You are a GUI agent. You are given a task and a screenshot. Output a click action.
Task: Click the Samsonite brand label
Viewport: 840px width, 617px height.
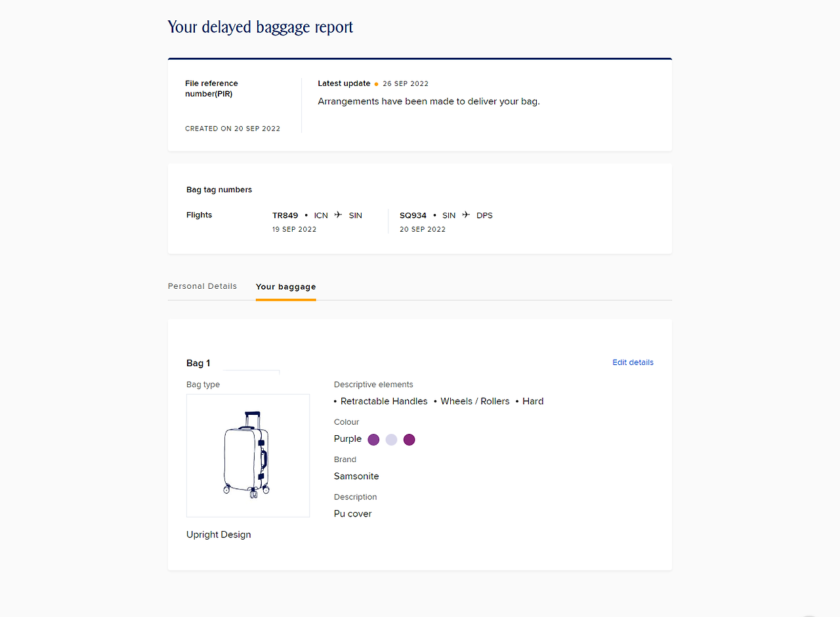pyautogui.click(x=356, y=476)
